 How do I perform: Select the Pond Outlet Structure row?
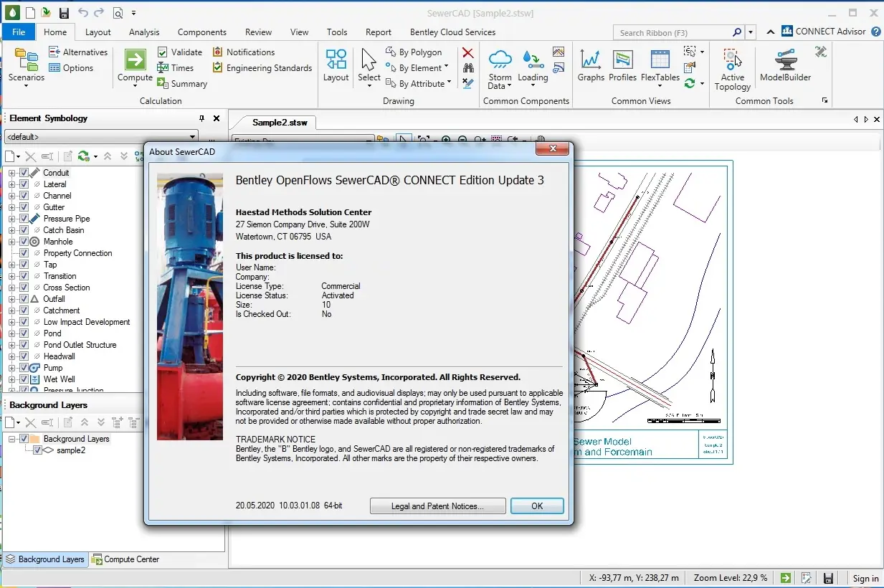[80, 345]
